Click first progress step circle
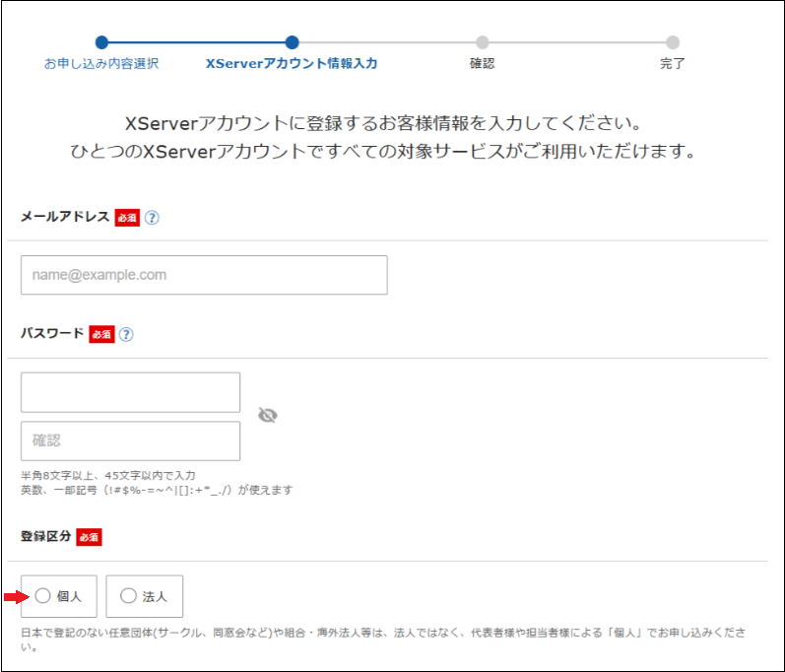 point(101,42)
